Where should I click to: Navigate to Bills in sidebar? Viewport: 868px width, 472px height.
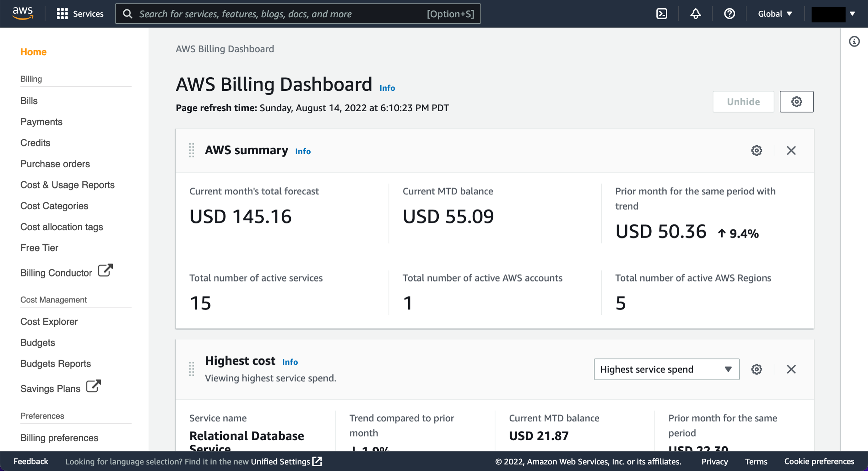[x=30, y=100]
